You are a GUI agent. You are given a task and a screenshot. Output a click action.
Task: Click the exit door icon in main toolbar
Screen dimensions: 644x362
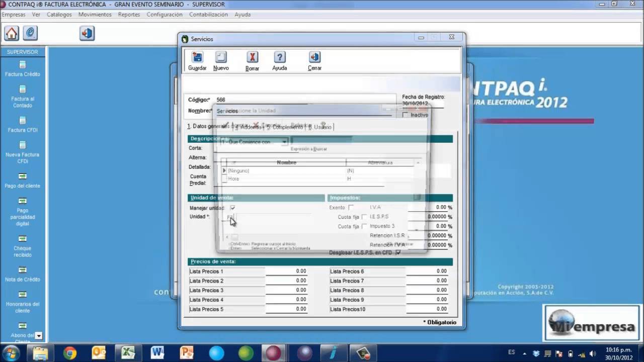coord(87,34)
